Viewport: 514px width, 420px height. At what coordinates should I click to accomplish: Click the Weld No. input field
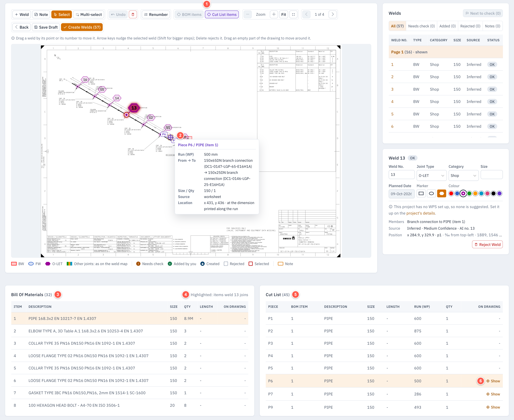click(x=402, y=175)
